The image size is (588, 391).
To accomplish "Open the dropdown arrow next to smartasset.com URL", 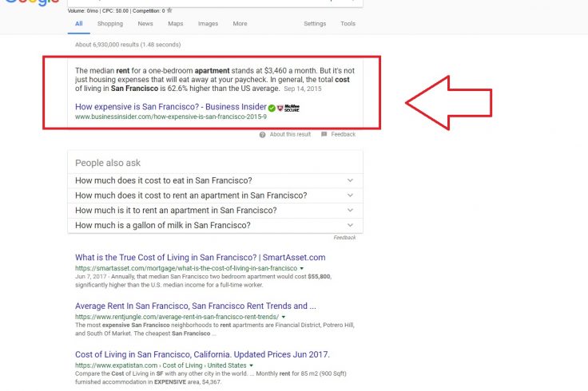I will coord(301,269).
